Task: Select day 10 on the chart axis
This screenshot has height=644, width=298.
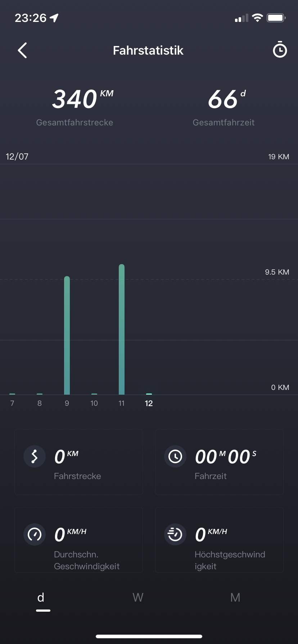Action: [x=94, y=403]
